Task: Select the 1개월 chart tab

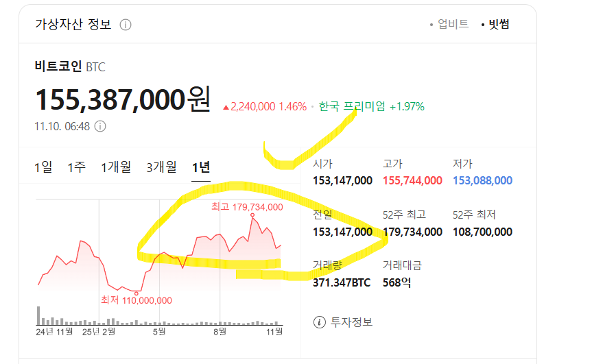Action: coord(115,167)
